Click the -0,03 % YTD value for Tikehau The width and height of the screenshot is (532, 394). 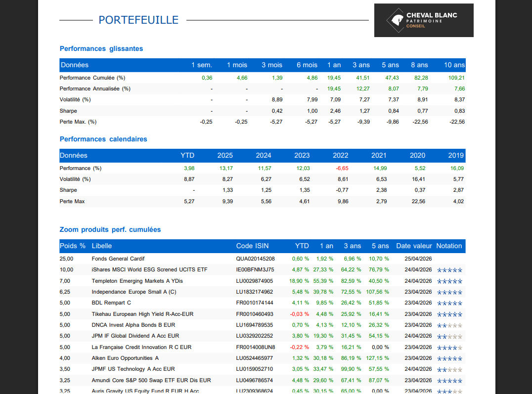299,314
